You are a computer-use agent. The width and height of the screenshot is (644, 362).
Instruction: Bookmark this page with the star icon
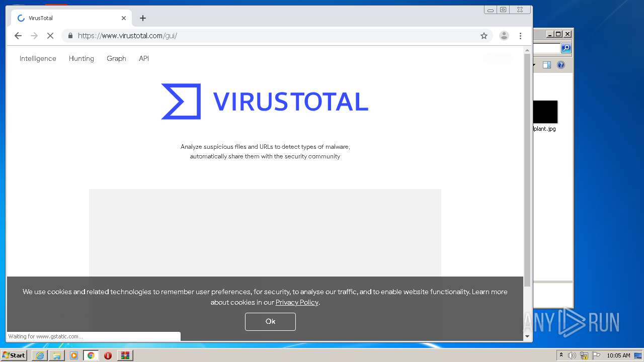click(484, 36)
